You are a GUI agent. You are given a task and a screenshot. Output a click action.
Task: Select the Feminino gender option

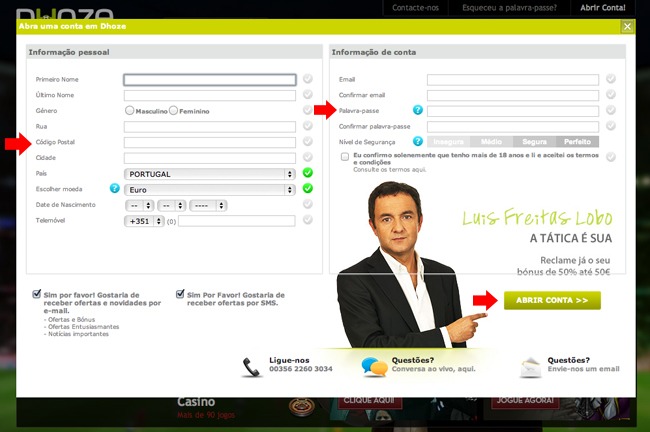point(173,110)
